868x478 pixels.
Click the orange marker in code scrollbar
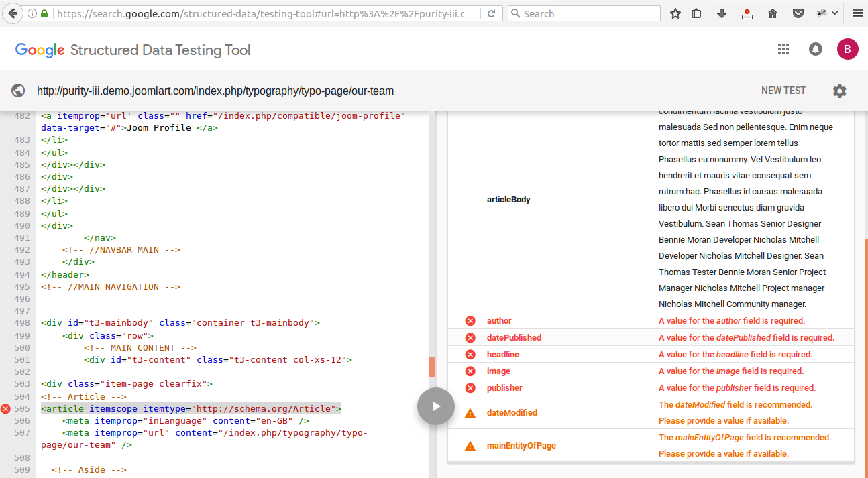(432, 367)
